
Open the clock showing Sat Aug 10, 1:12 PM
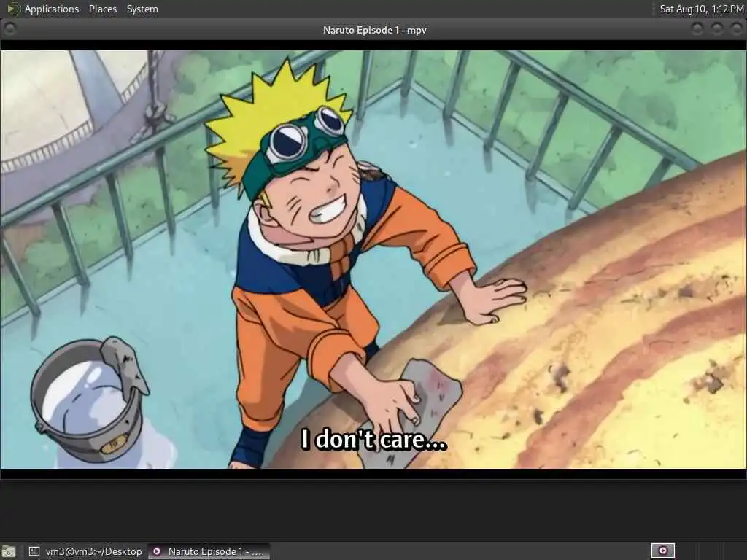(701, 9)
